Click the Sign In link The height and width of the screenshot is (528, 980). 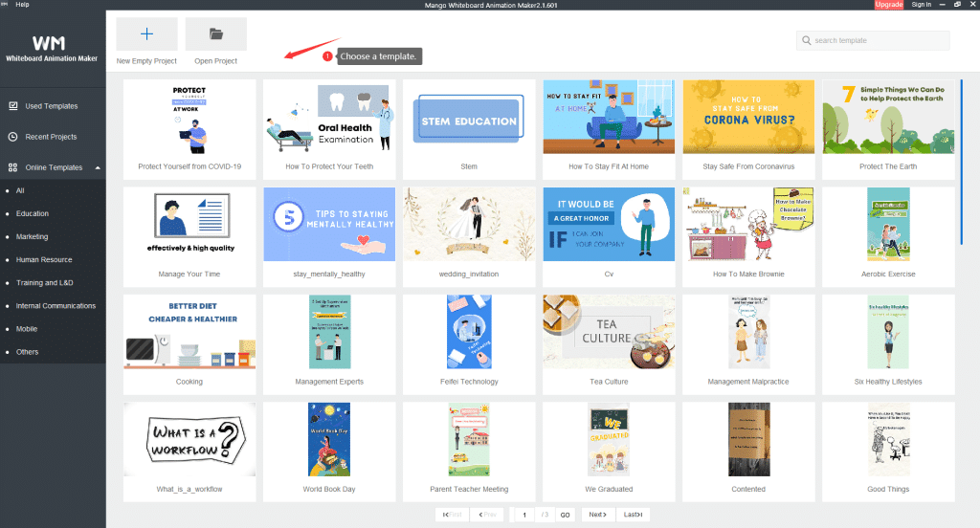click(x=921, y=5)
